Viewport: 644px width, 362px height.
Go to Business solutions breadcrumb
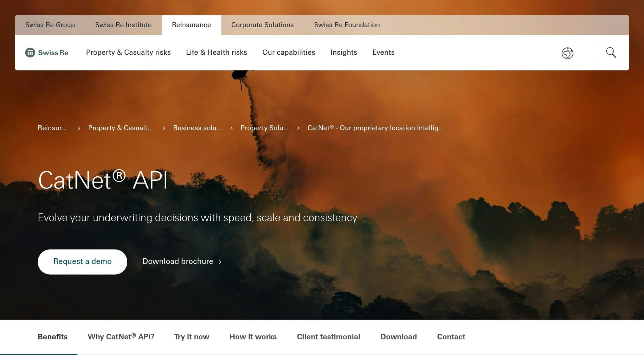(x=197, y=128)
